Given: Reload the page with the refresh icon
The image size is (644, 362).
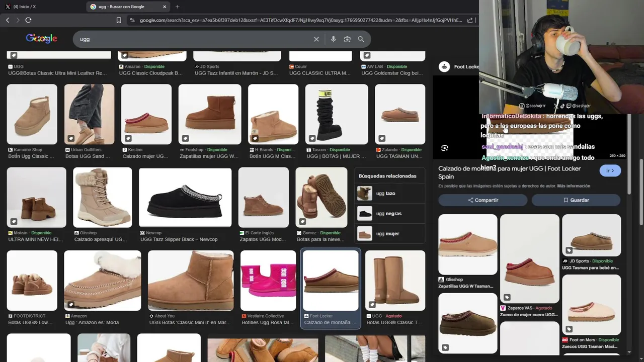Looking at the screenshot, I should [28, 20].
